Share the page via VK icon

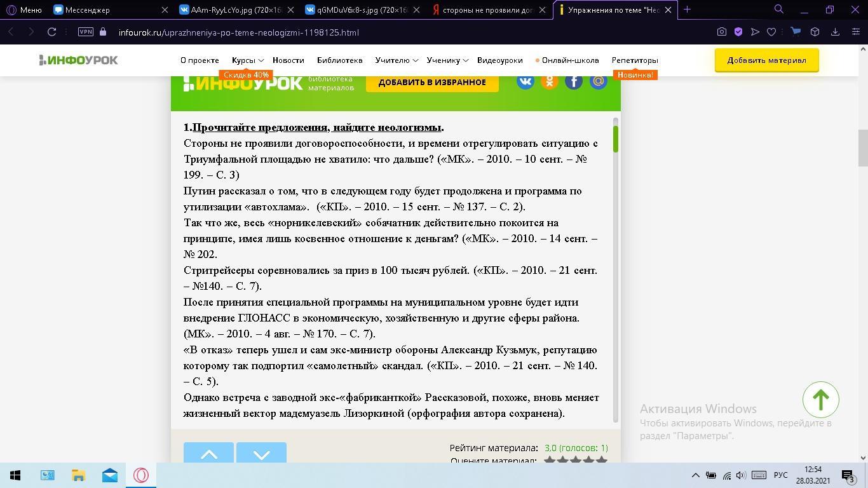tap(525, 81)
